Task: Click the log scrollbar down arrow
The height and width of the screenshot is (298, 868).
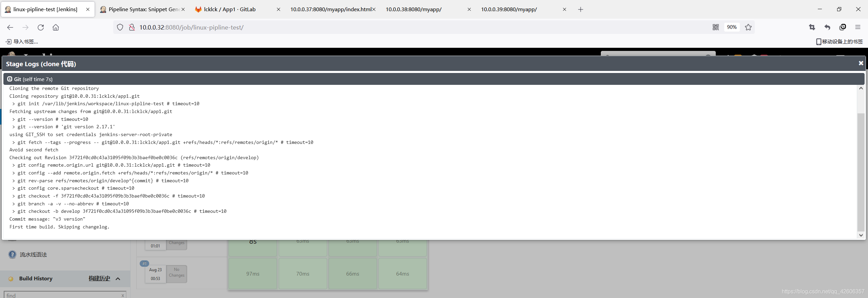Action: (x=861, y=235)
